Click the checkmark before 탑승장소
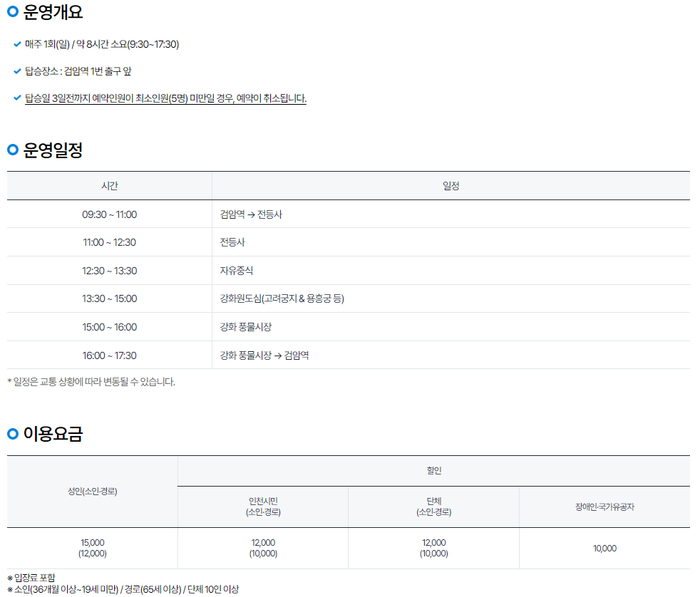The width and height of the screenshot is (700, 597). [x=17, y=71]
